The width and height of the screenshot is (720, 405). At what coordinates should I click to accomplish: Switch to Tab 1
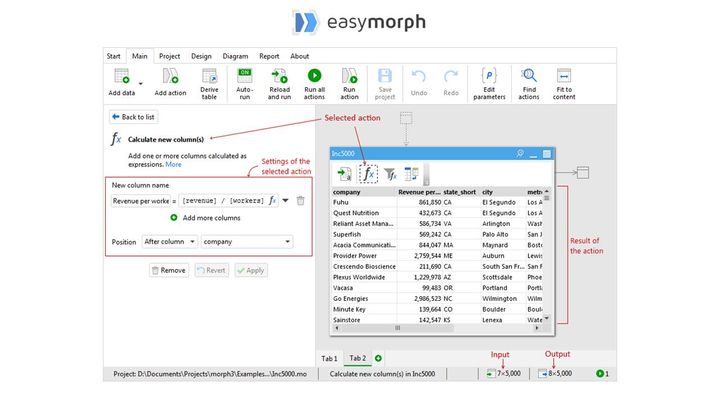click(x=329, y=358)
